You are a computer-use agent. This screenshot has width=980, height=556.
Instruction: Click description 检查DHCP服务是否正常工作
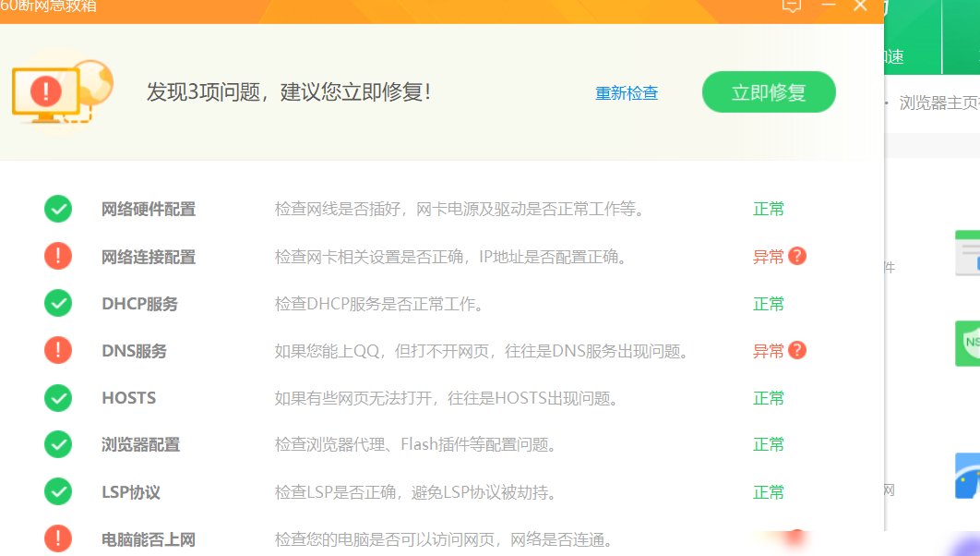(379, 304)
